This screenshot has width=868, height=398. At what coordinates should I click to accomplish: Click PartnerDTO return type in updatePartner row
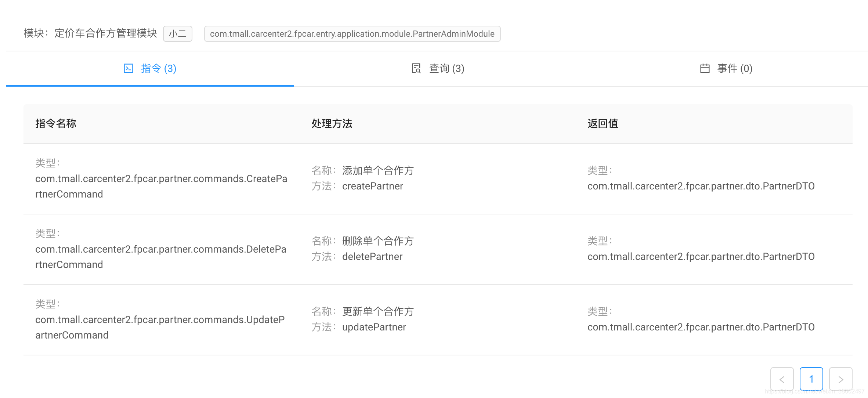(701, 327)
